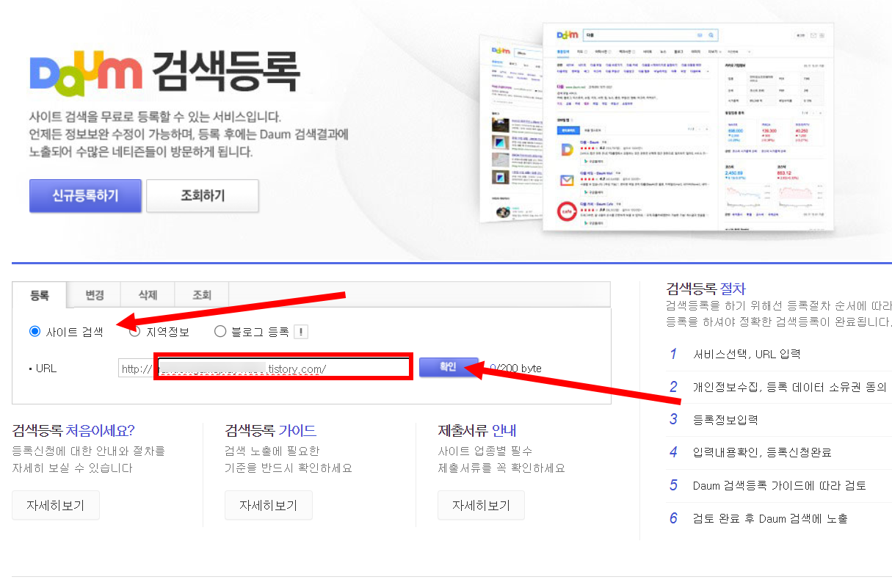Click step 2 개인정보수집, 등록 데이터 소유권 동의
892x588 pixels.
pyautogui.click(x=778, y=387)
